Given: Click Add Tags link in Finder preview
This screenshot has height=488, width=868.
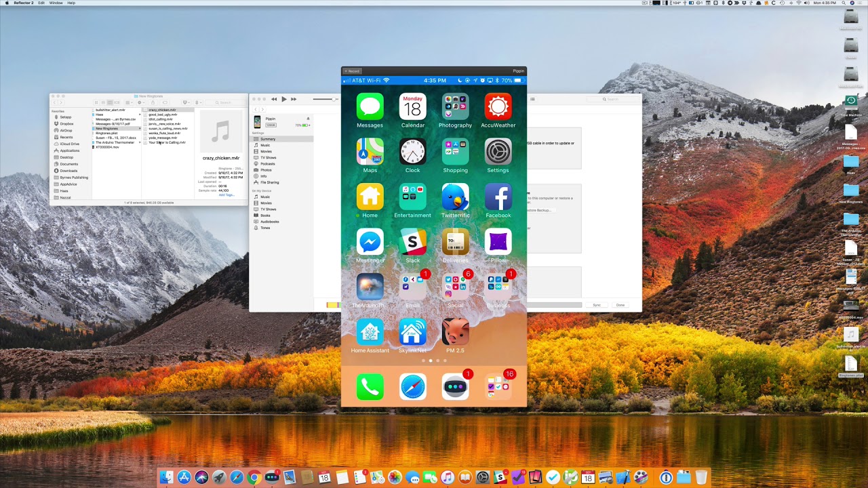Looking at the screenshot, I should pyautogui.click(x=226, y=195).
